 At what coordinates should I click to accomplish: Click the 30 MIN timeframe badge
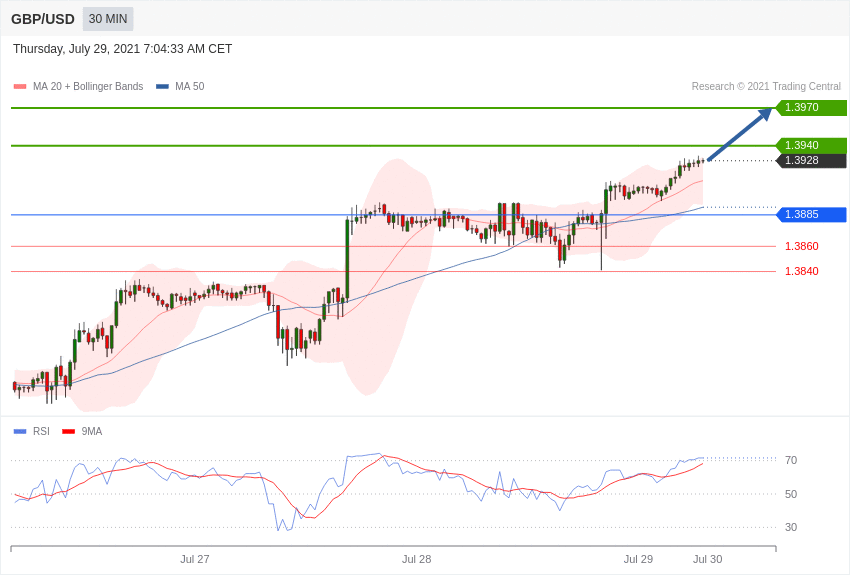[108, 19]
